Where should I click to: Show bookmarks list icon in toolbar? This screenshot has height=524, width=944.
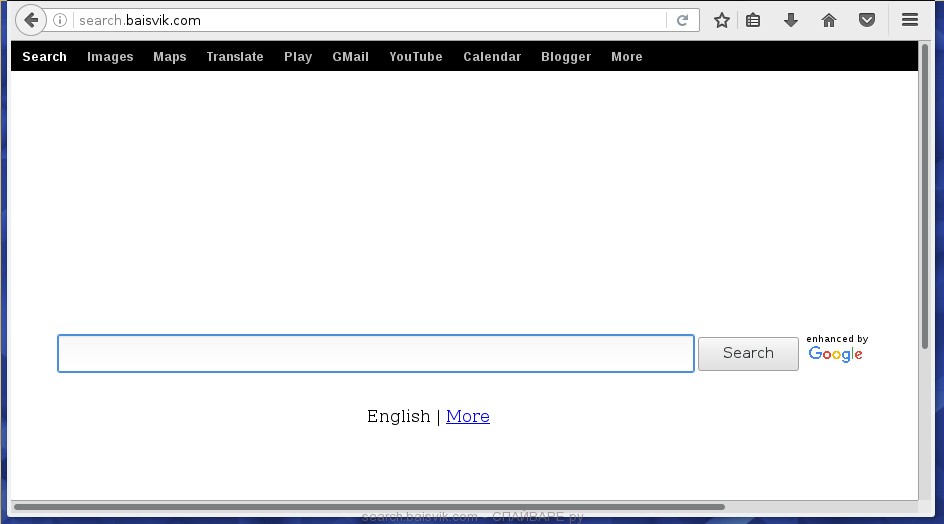pos(753,20)
